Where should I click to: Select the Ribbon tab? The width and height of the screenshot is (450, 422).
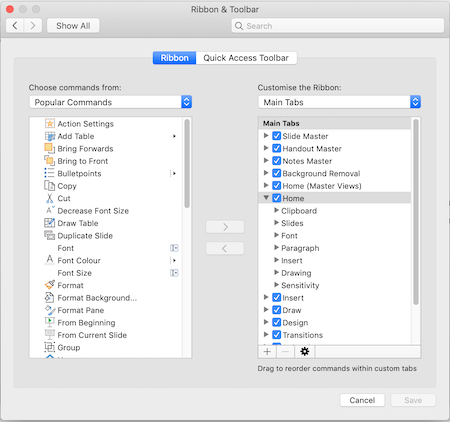(x=174, y=58)
